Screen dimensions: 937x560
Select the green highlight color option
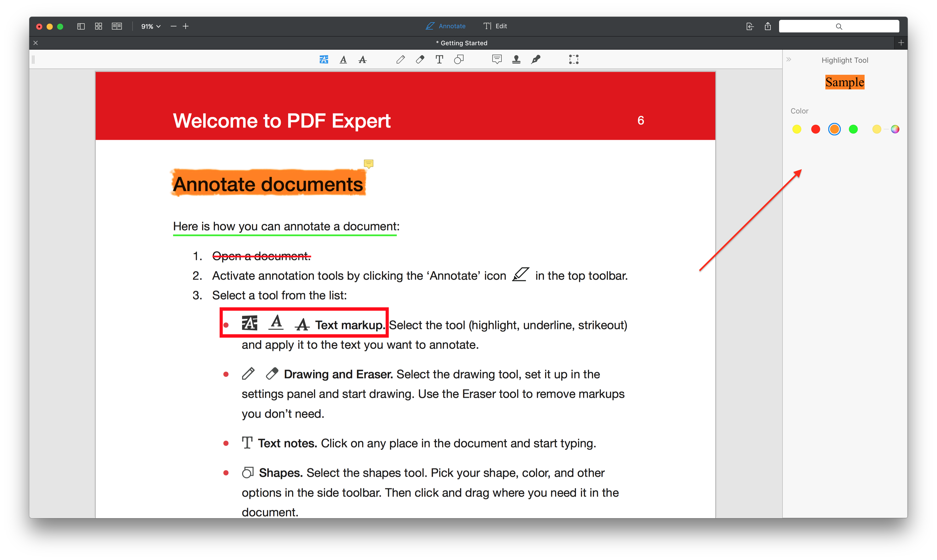(x=853, y=129)
